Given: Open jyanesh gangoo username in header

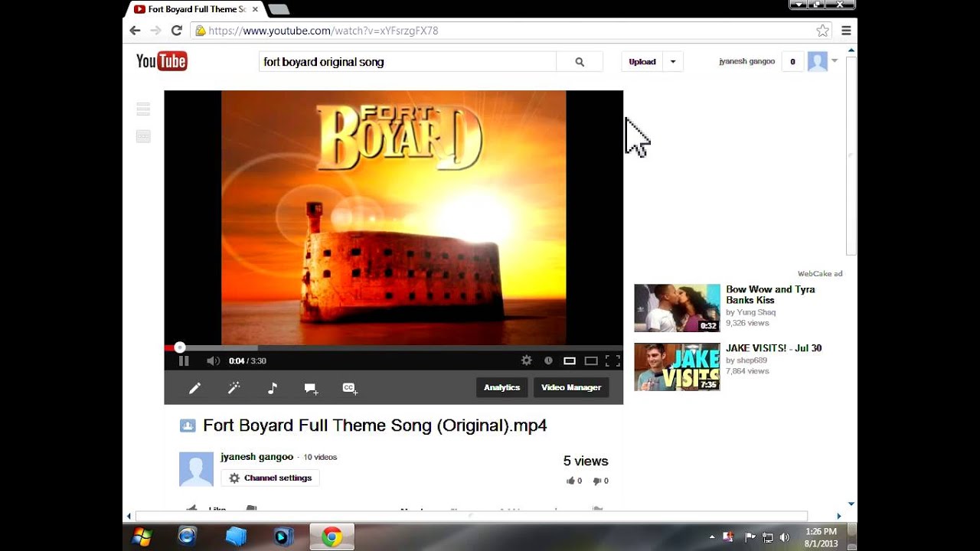Looking at the screenshot, I should coord(747,61).
